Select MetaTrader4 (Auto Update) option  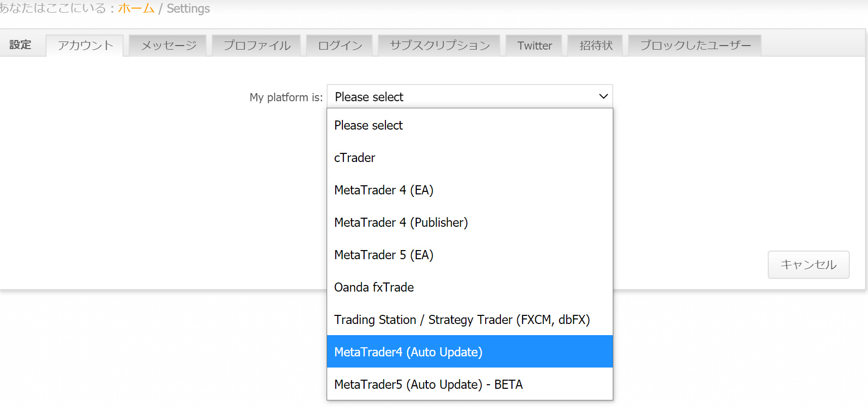point(470,351)
